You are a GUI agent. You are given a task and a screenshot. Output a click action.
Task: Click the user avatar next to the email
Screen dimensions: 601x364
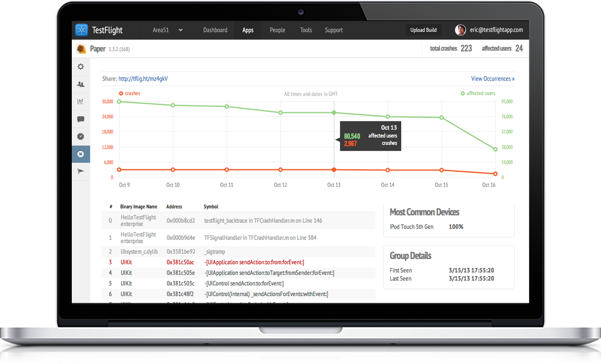coord(460,30)
